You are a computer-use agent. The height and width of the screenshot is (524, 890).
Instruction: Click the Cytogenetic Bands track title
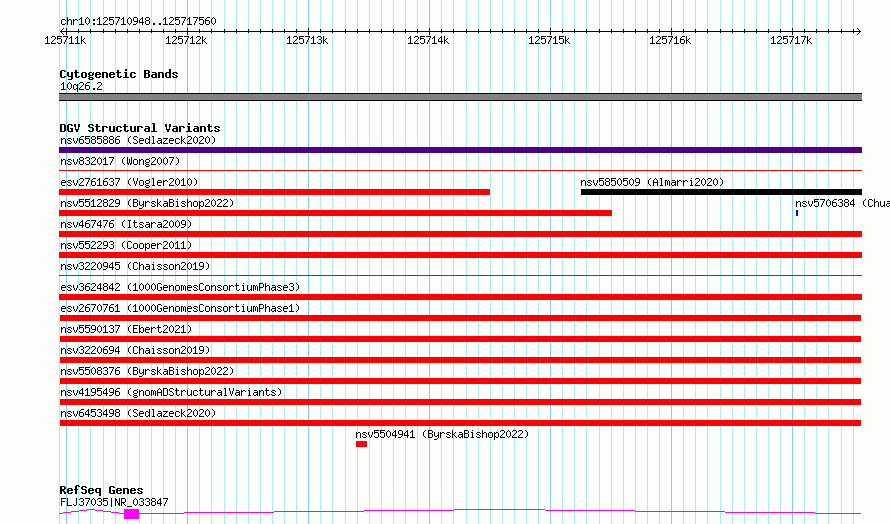pos(119,74)
